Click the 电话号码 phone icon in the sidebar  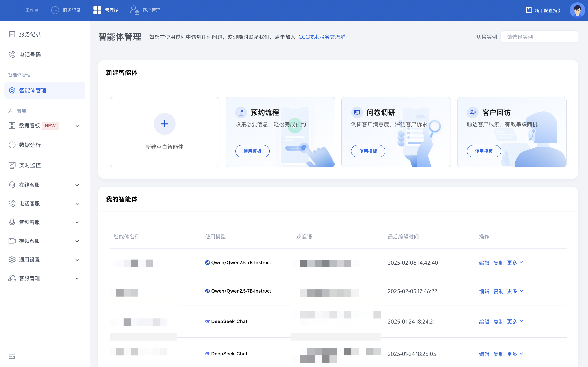(x=12, y=55)
